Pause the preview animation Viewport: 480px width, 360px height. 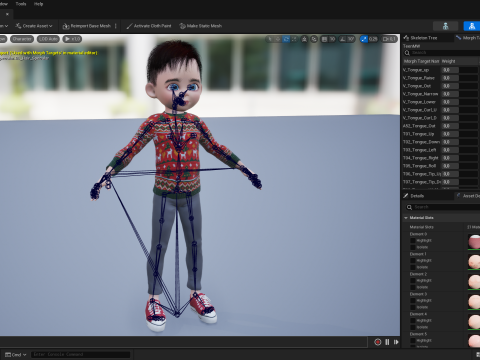click(387, 342)
